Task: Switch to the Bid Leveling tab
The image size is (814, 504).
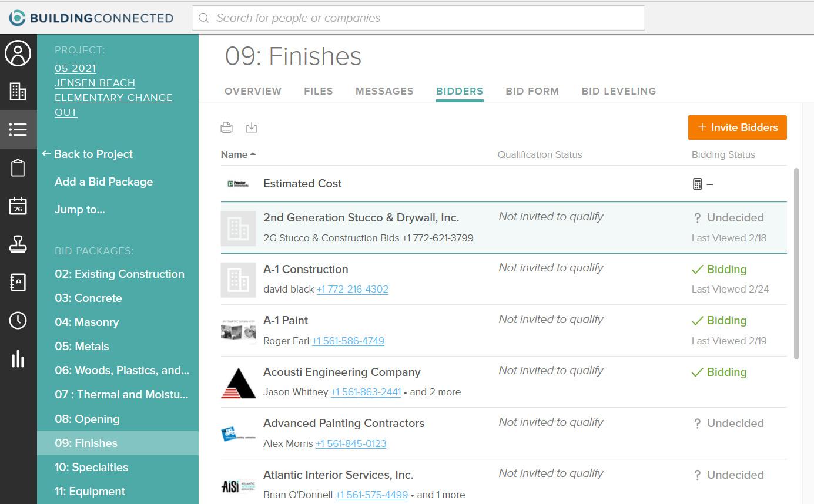Action: coord(619,91)
